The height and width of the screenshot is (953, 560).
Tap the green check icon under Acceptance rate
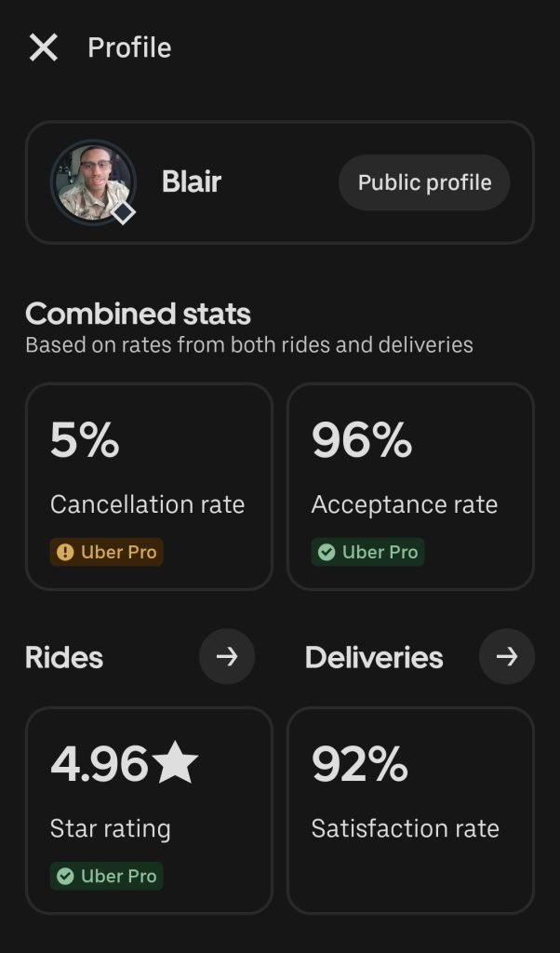327,552
